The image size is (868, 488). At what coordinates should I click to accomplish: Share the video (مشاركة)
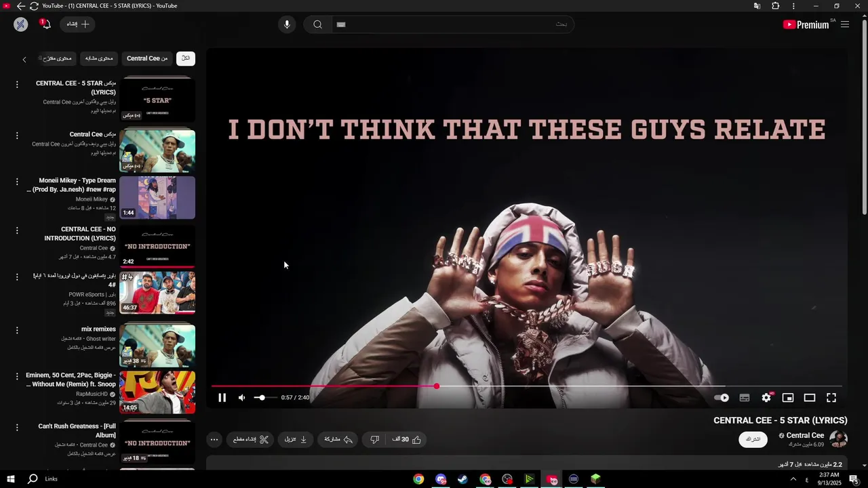click(x=338, y=439)
